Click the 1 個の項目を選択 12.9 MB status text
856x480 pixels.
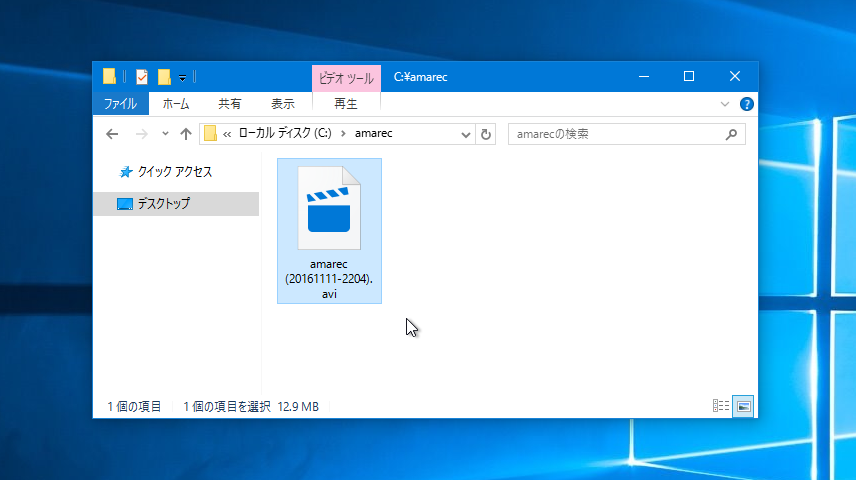click(251, 407)
